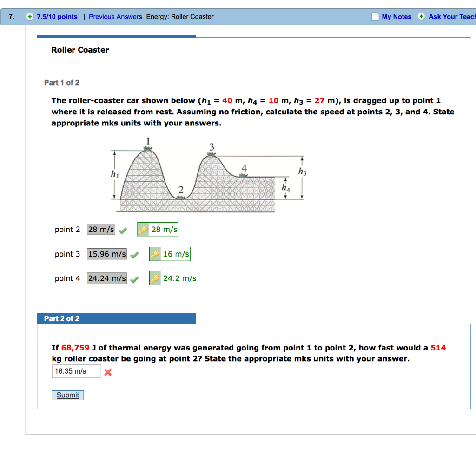Image resolution: width=476 pixels, height=462 pixels.
Task: Expand the 7.5/10 points plus icon
Action: click(29, 17)
